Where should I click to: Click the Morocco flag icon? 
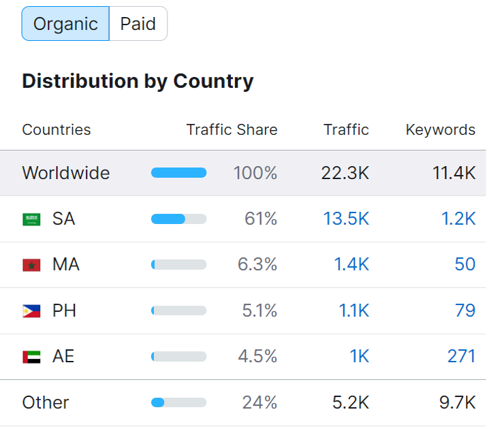coord(31,265)
